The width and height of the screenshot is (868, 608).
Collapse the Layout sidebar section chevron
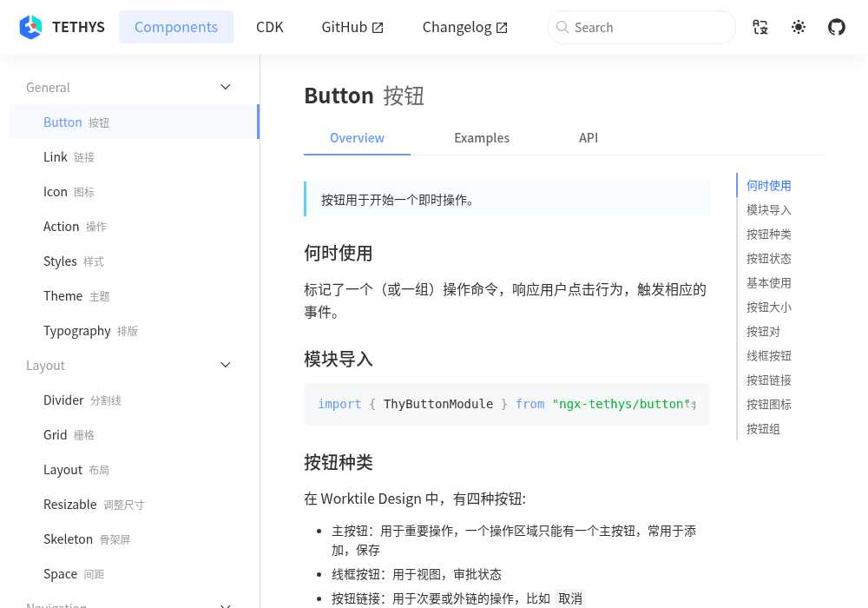226,365
